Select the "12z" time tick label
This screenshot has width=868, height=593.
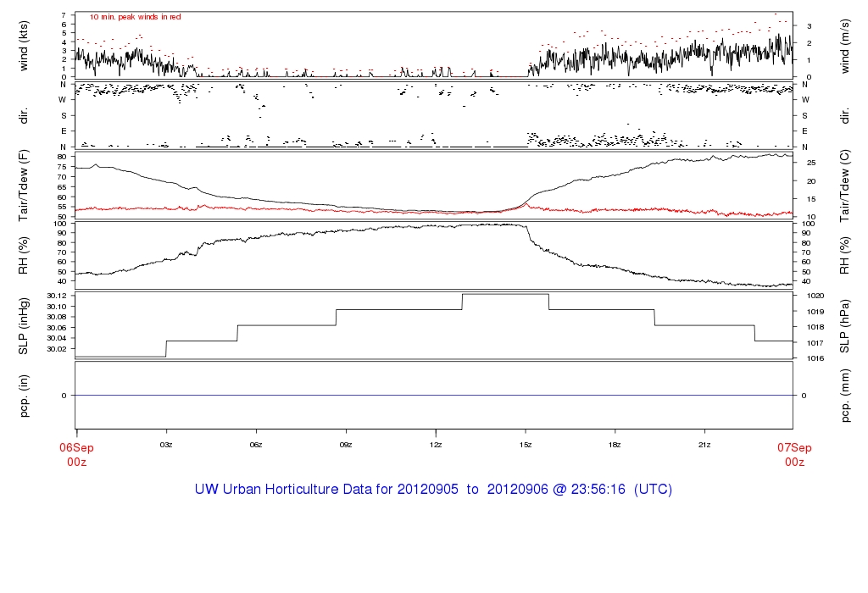coord(436,445)
